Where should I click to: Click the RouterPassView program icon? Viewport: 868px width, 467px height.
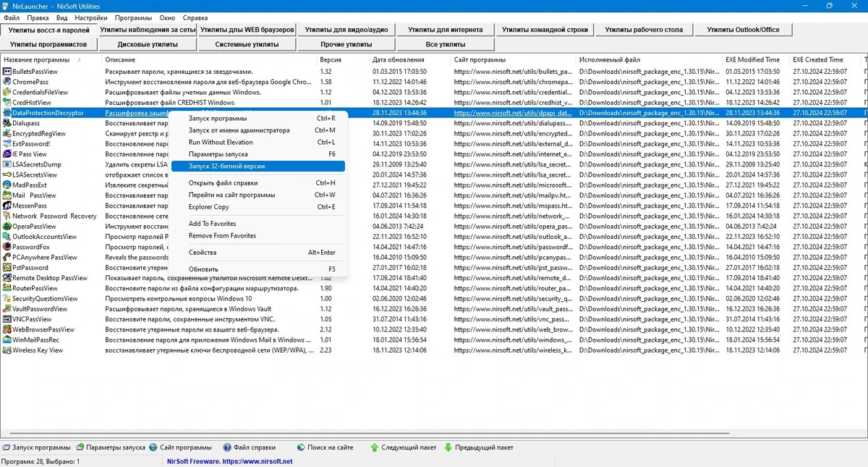(x=7, y=288)
